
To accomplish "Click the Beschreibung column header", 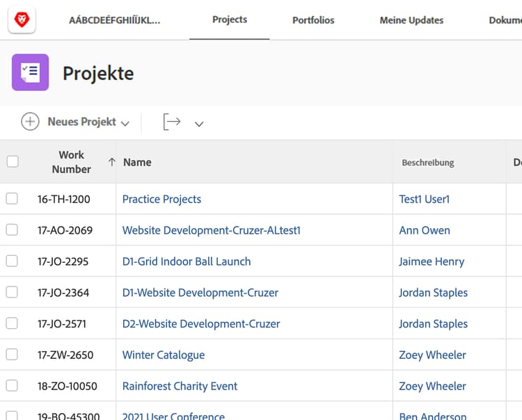I will point(427,163).
